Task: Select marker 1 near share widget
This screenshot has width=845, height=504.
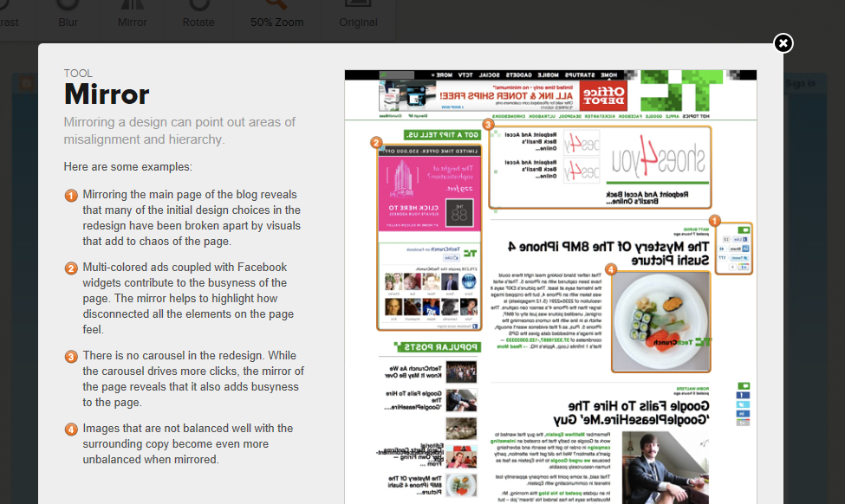Action: click(715, 221)
